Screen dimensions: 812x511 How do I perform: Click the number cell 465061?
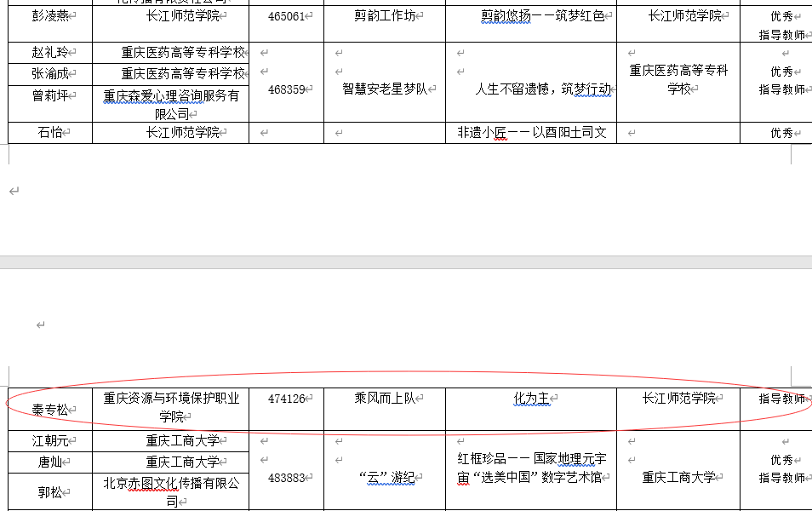(285, 16)
